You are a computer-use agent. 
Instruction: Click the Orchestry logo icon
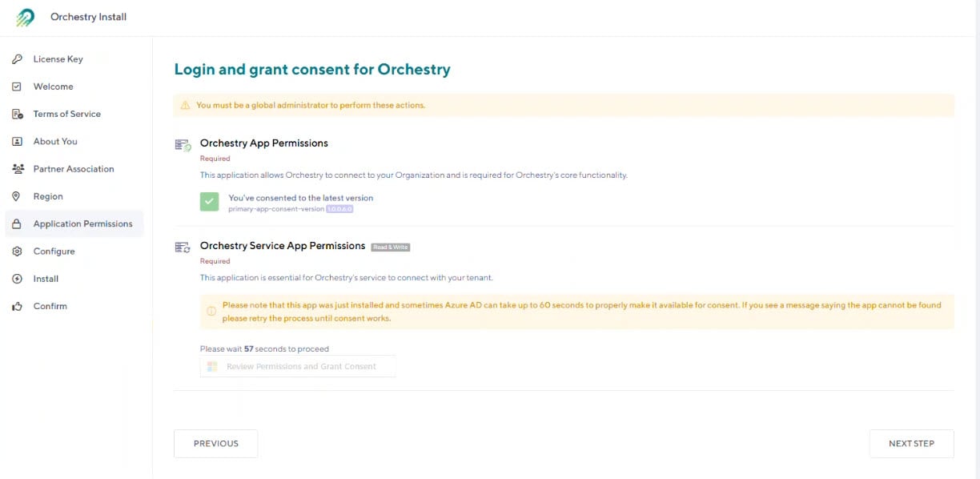click(26, 18)
